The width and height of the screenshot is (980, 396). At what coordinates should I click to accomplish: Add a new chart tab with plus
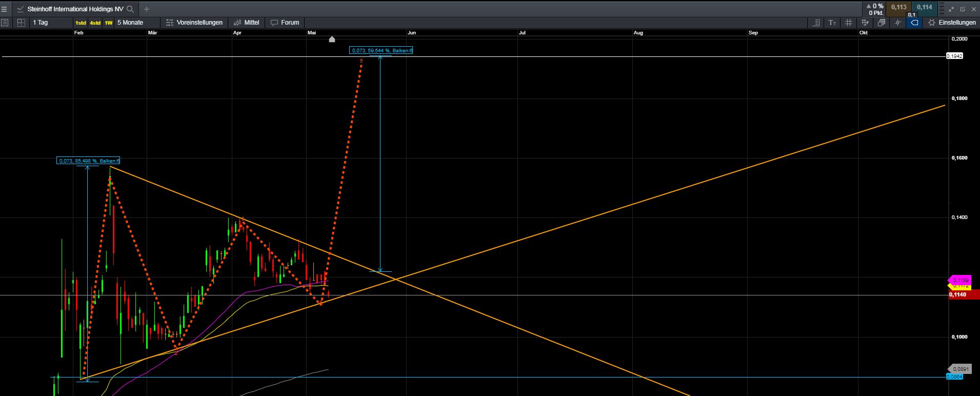(x=147, y=9)
